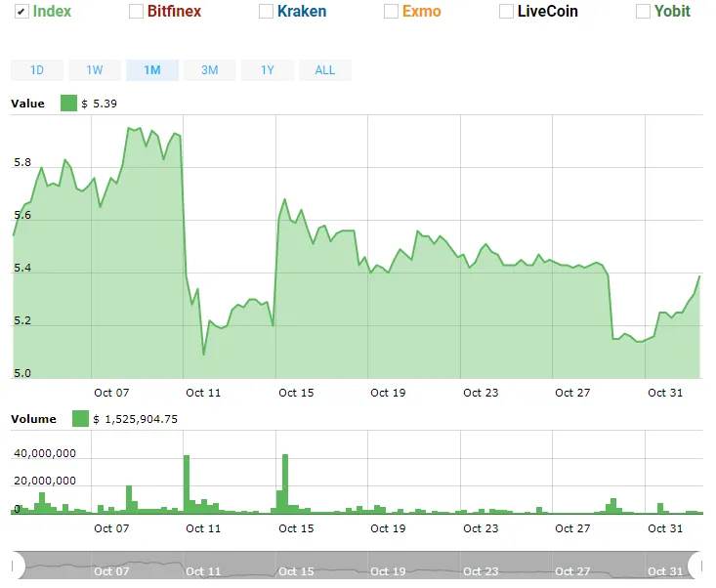Show the 1Y chart range
This screenshot has width=716, height=588.
click(267, 70)
